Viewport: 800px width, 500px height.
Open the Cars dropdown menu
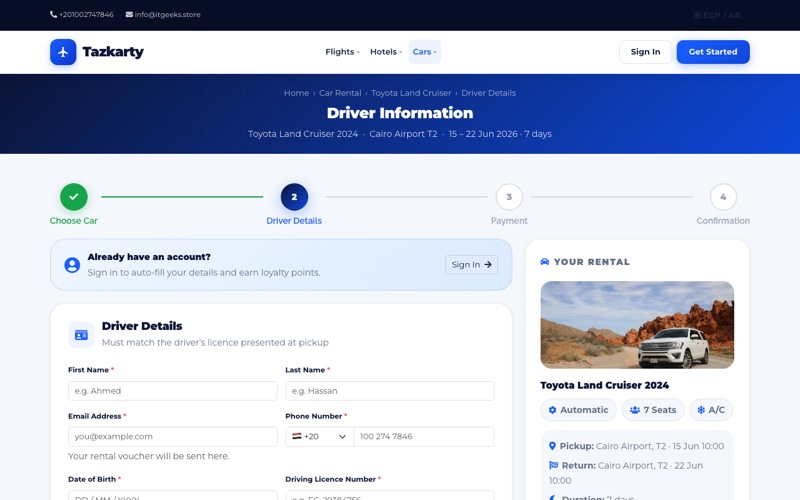pos(424,52)
